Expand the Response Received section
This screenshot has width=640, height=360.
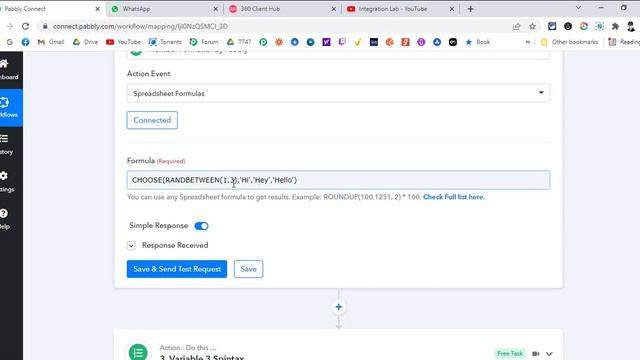click(x=131, y=245)
